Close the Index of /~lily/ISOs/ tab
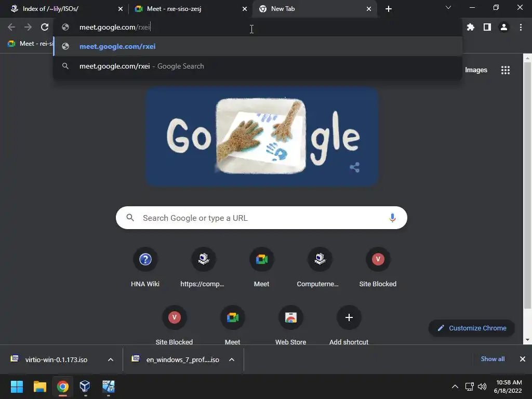 (x=121, y=9)
